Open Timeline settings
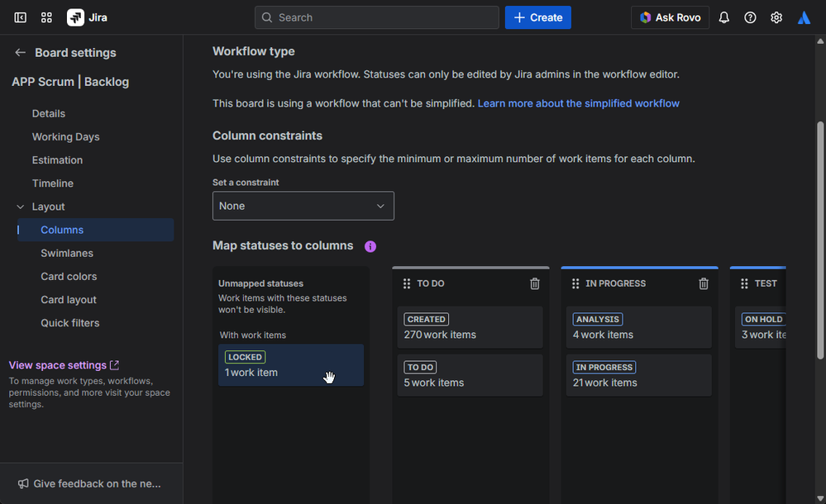 [53, 183]
